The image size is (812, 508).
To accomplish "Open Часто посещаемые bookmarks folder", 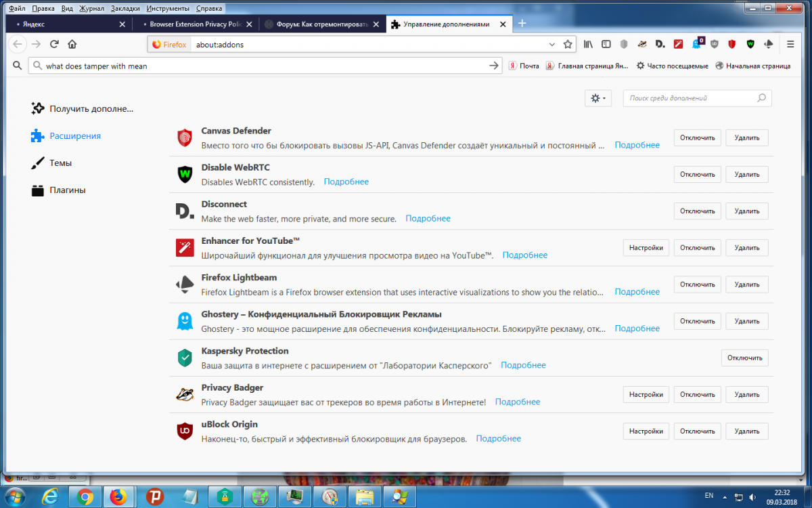I will tap(673, 66).
